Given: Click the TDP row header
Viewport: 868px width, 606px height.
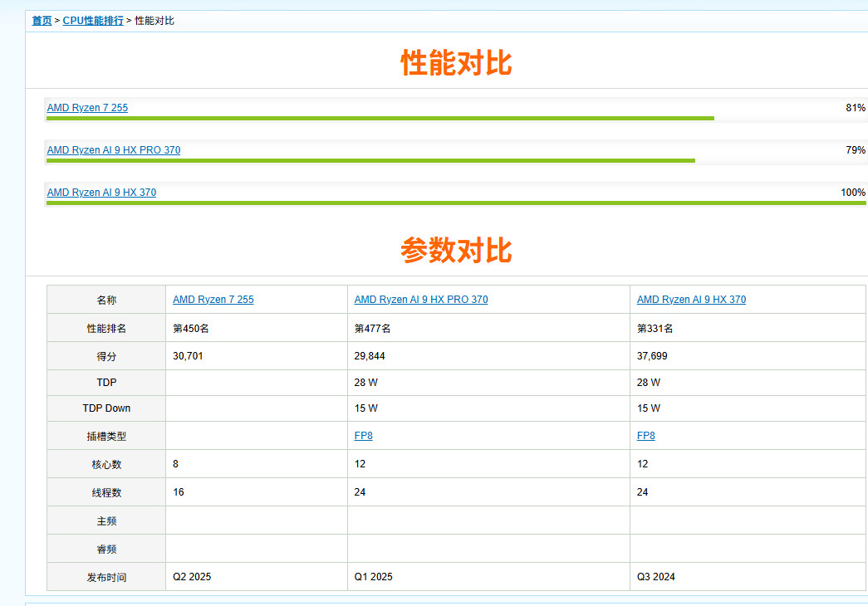Looking at the screenshot, I should tap(106, 383).
